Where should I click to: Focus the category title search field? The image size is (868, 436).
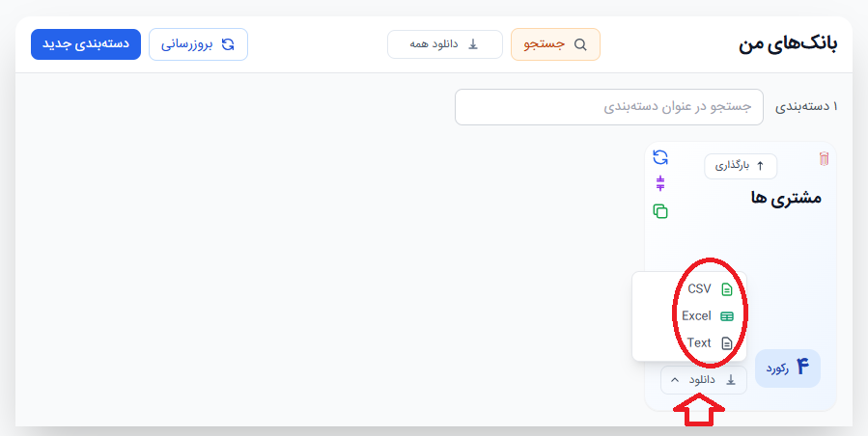click(609, 107)
